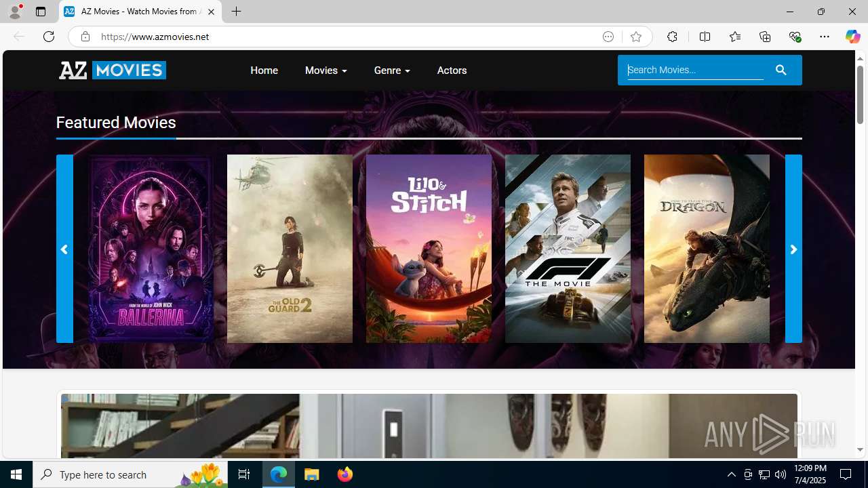
Task: Click the carousel Previous arrow
Action: pyautogui.click(x=64, y=249)
